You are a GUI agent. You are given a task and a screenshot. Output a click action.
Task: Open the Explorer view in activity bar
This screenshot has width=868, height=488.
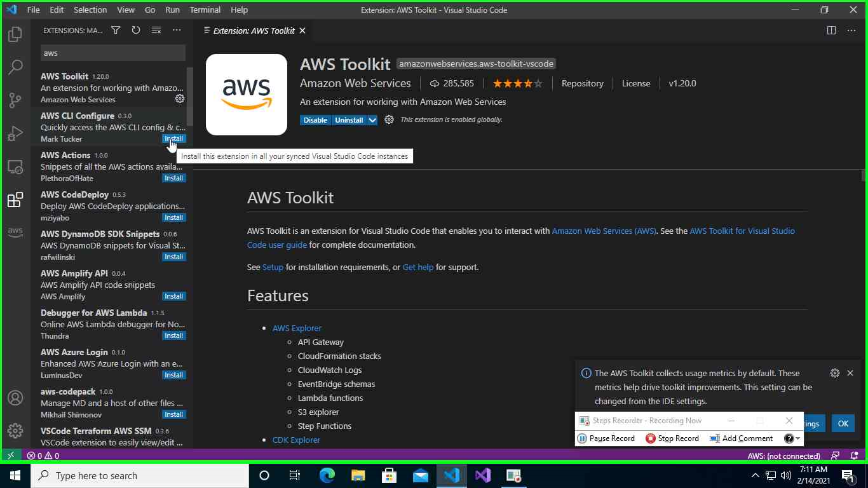click(x=15, y=34)
